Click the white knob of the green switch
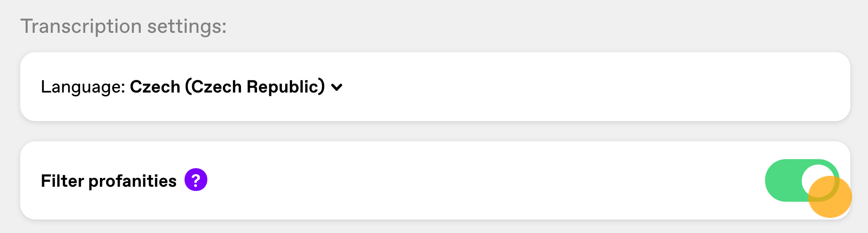 click(x=818, y=180)
